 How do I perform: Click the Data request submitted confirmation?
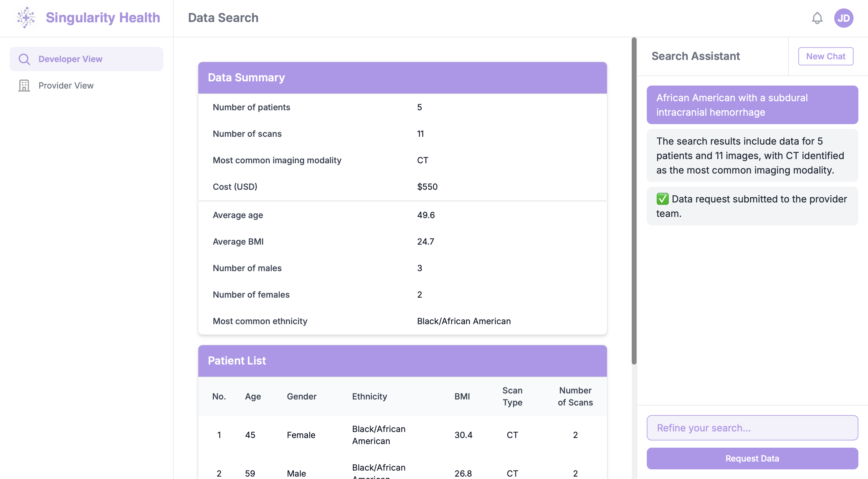tap(752, 206)
